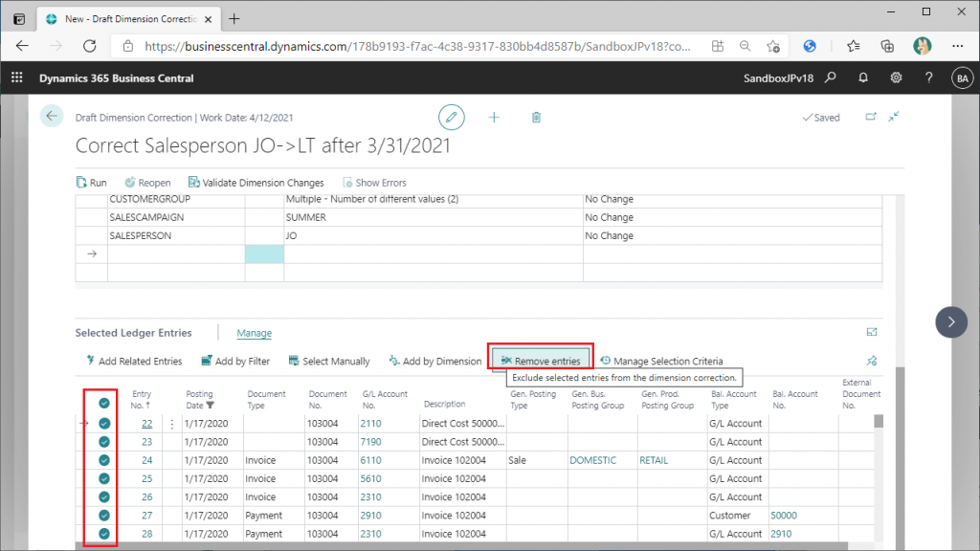Image resolution: width=980 pixels, height=551 pixels.
Task: Open the notifications bell
Action: point(863,77)
